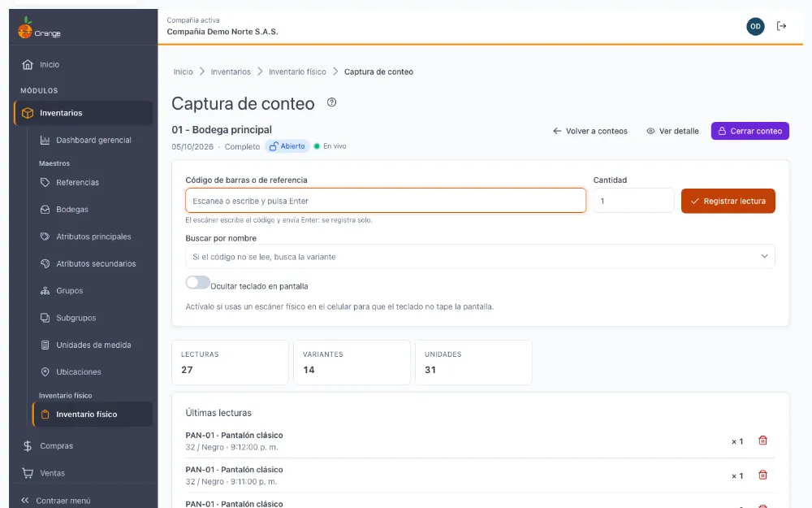The width and height of the screenshot is (812, 508).
Task: Click Inventarios breadcrumb link
Action: (x=231, y=72)
